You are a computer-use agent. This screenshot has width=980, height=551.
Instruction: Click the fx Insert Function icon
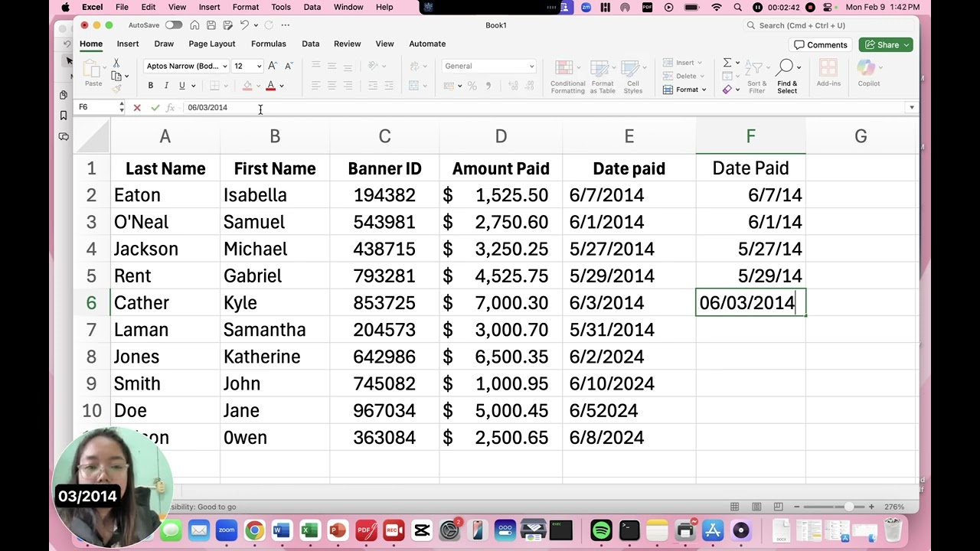(x=170, y=108)
